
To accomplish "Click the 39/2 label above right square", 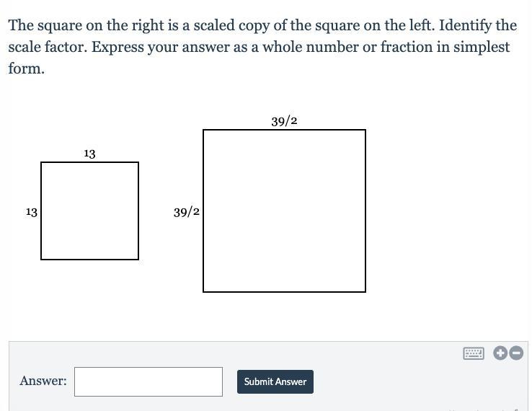I will (x=284, y=121).
